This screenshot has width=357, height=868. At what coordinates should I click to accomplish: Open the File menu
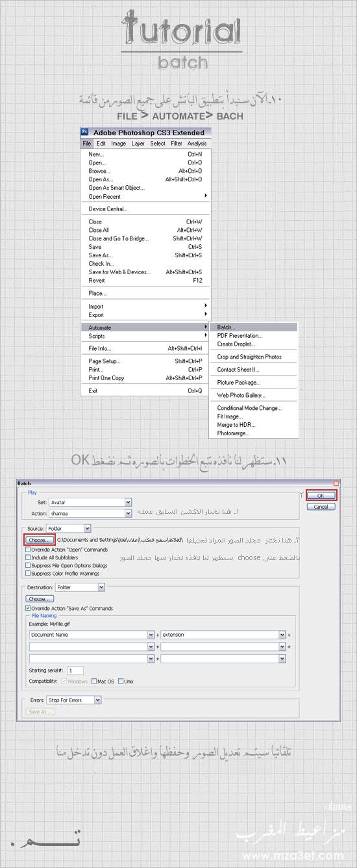point(87,144)
